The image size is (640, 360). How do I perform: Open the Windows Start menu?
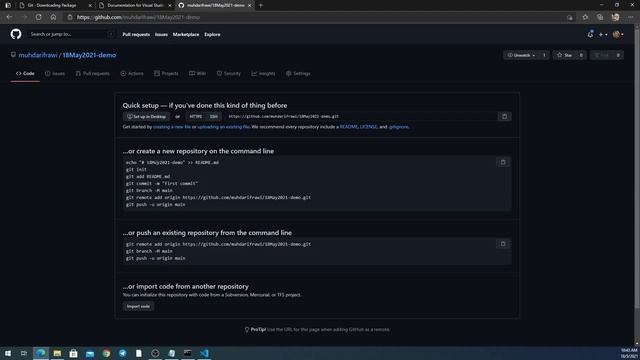coord(8,353)
